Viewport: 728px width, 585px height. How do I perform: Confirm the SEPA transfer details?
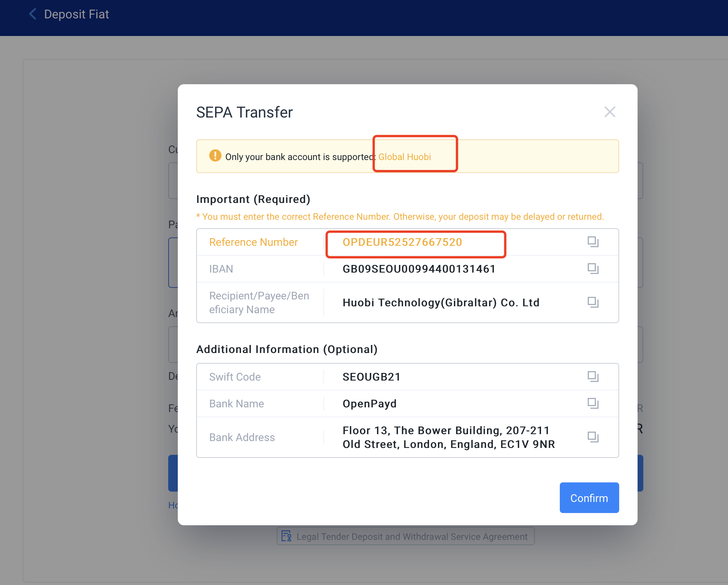589,498
